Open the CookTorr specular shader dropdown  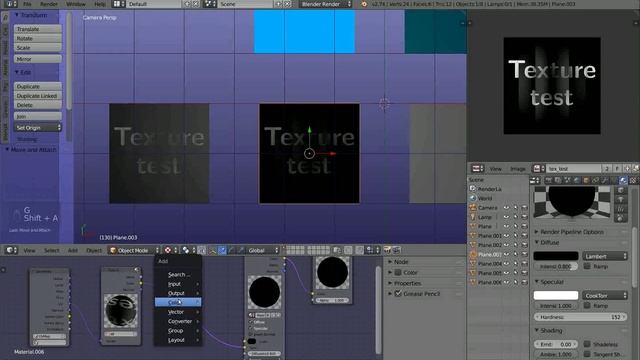[605, 296]
